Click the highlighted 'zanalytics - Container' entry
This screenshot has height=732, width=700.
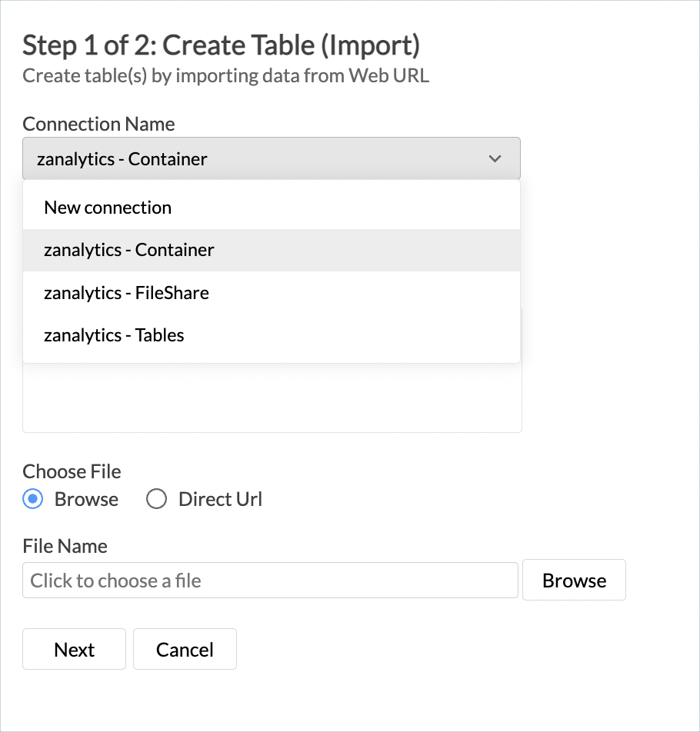(128, 249)
